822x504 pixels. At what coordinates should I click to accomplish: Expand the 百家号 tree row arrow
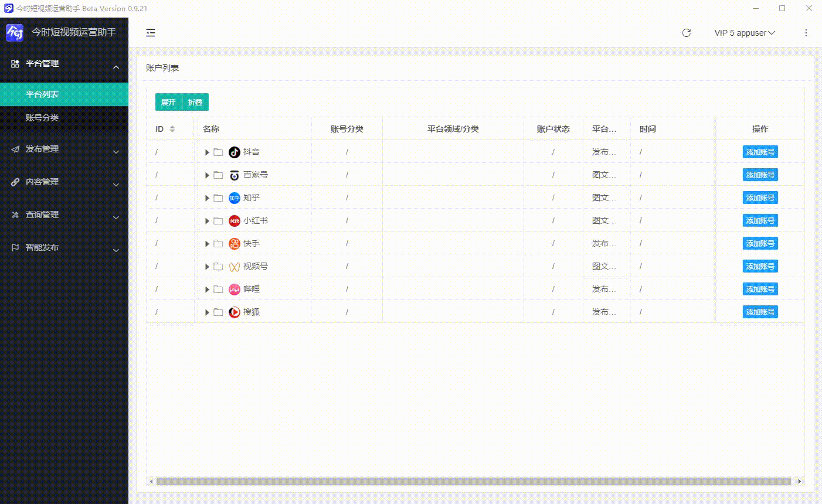click(x=207, y=175)
